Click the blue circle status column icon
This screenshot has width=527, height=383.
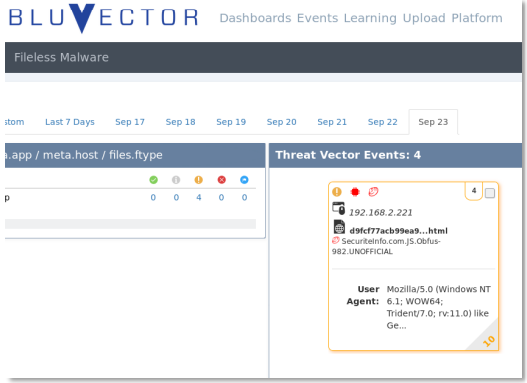click(x=244, y=180)
